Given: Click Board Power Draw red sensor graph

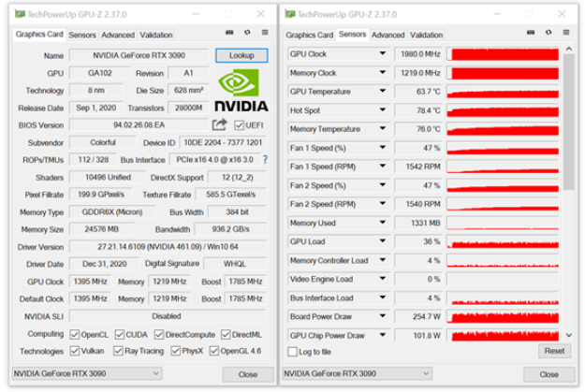Looking at the screenshot, I should coord(503,316).
